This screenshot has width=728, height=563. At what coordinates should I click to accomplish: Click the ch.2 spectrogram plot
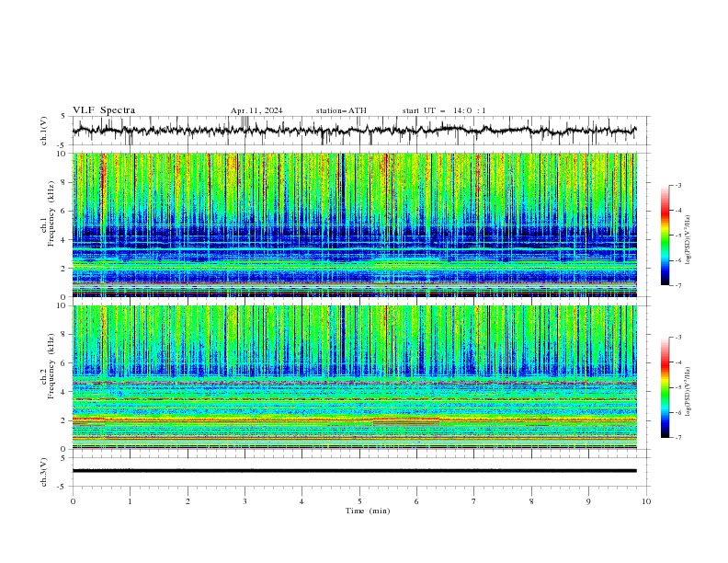(354, 377)
